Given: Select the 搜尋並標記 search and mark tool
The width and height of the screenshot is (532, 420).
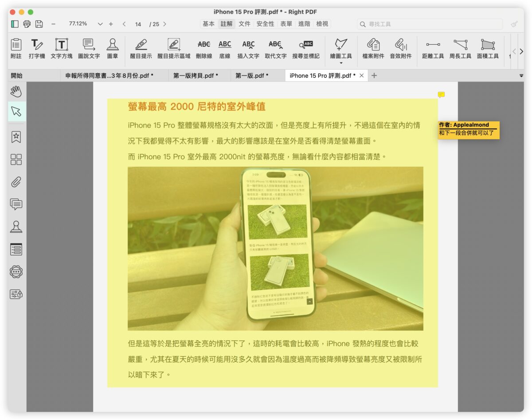Looking at the screenshot, I should pos(306,48).
